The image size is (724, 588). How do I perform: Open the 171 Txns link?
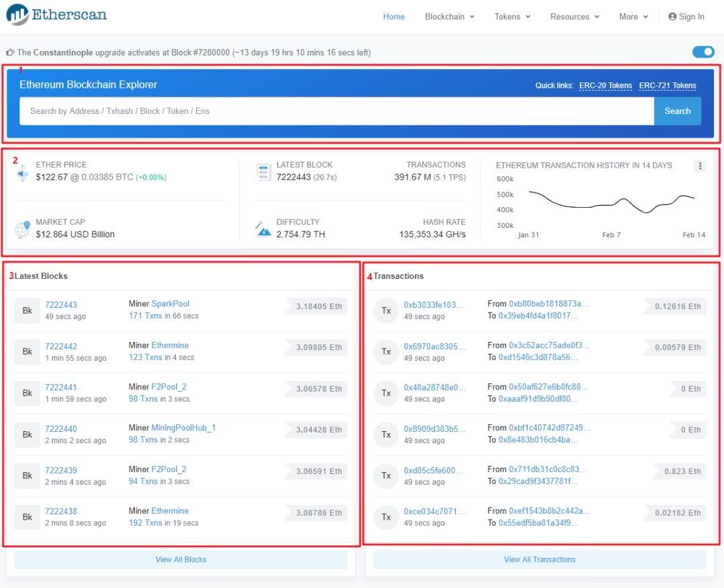coord(145,316)
